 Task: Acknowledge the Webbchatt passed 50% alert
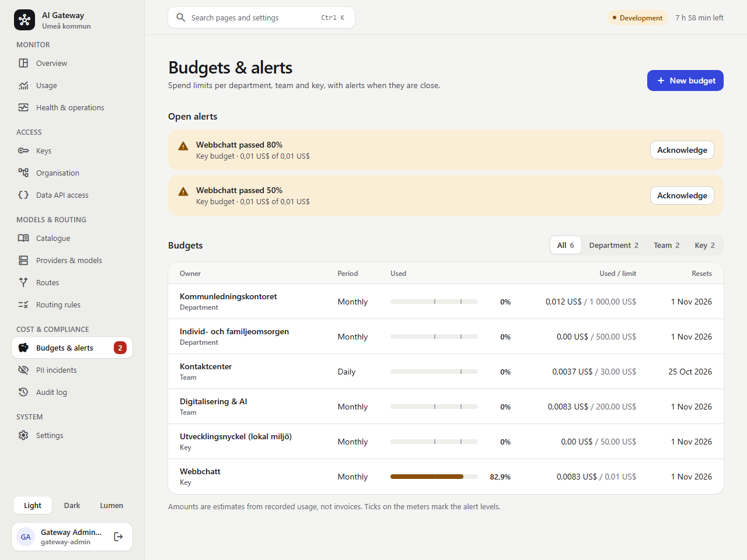coord(682,195)
